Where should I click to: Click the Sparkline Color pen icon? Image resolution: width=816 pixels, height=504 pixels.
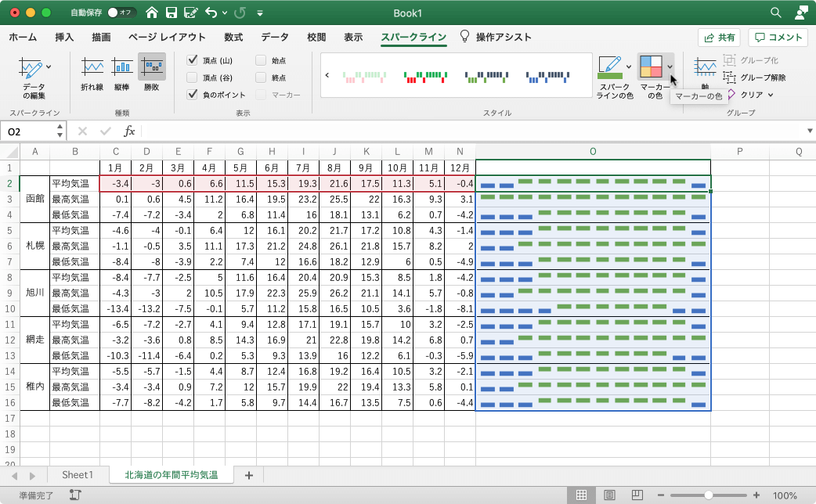click(610, 67)
